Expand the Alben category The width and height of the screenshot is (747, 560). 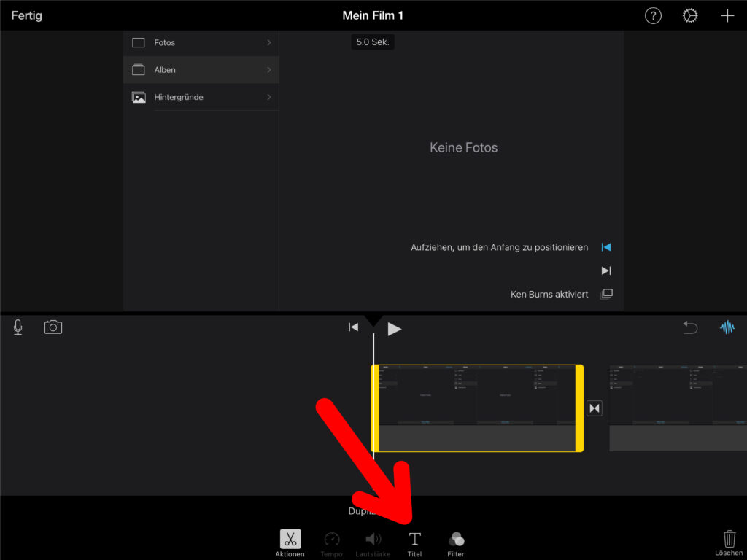click(x=201, y=70)
